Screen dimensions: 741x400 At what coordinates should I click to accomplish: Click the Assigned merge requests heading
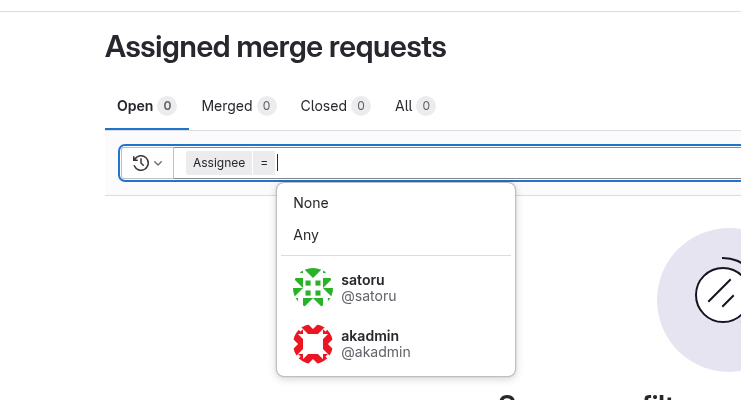point(276,47)
